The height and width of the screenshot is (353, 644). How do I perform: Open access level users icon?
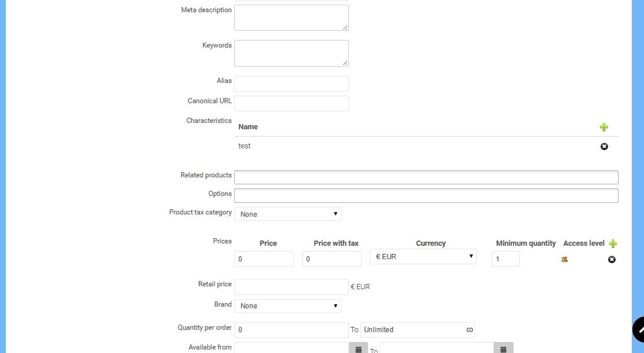pyautogui.click(x=564, y=259)
